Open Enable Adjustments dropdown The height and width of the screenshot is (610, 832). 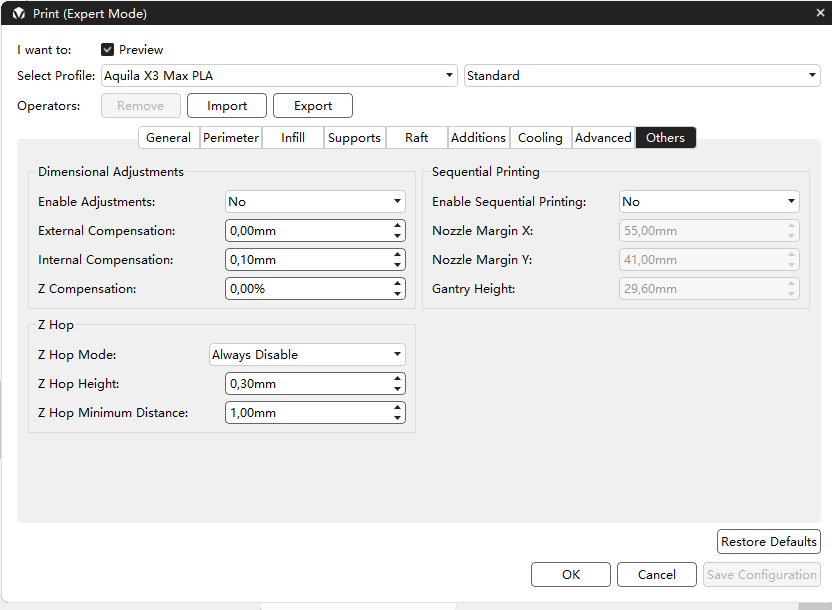pos(315,202)
